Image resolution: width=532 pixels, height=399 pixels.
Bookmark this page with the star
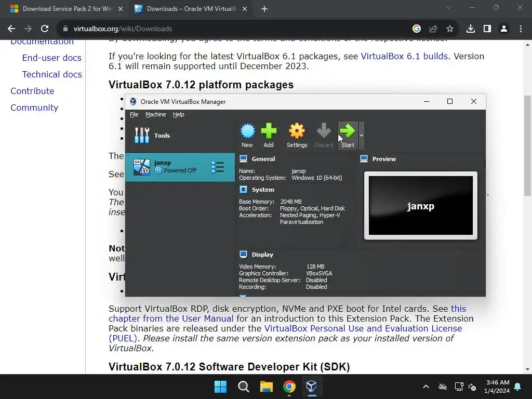[x=450, y=29]
